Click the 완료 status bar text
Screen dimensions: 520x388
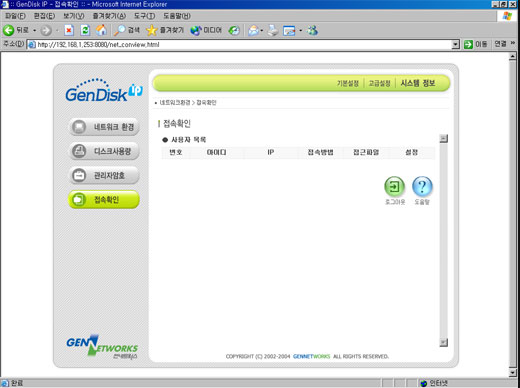(17, 383)
